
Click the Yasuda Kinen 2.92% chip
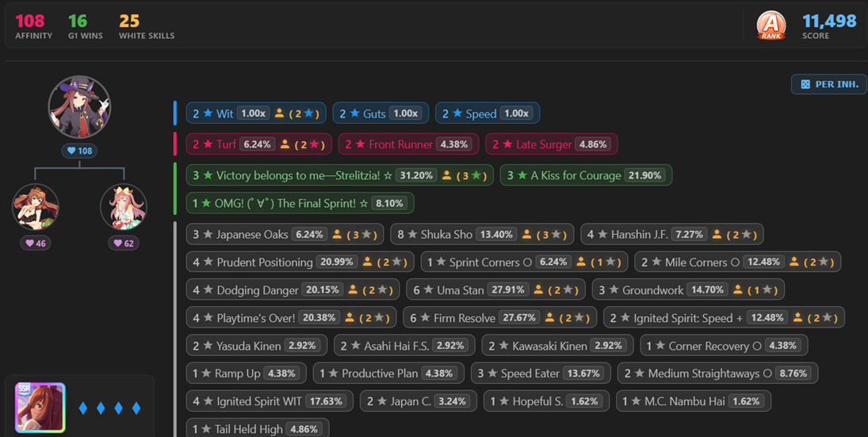256,346
